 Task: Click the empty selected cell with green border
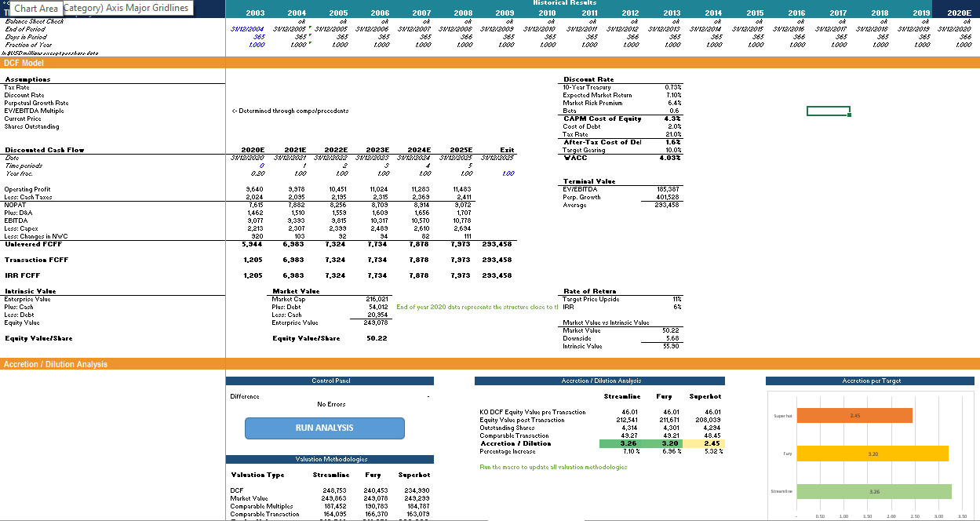(829, 111)
